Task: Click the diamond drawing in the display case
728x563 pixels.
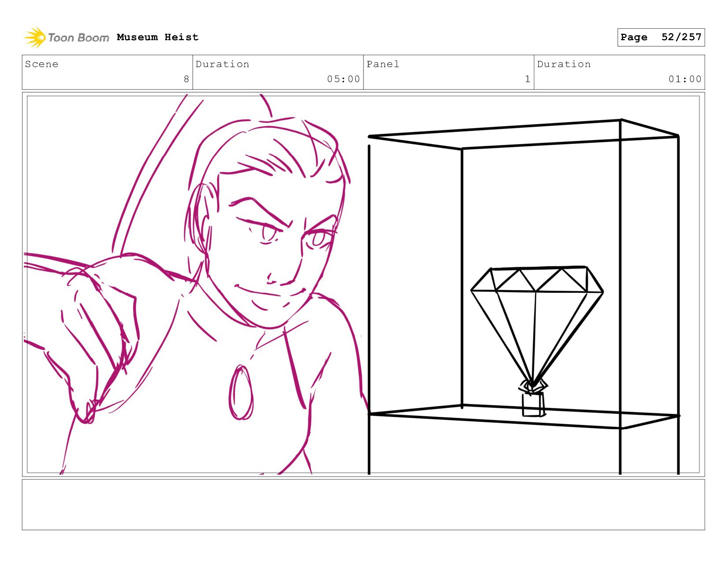Action: click(x=537, y=327)
